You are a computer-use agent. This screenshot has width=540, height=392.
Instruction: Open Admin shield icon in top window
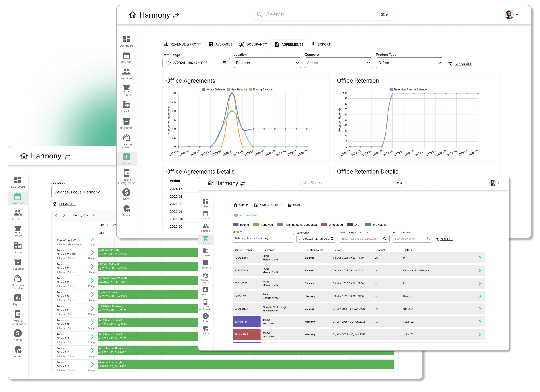(126, 209)
